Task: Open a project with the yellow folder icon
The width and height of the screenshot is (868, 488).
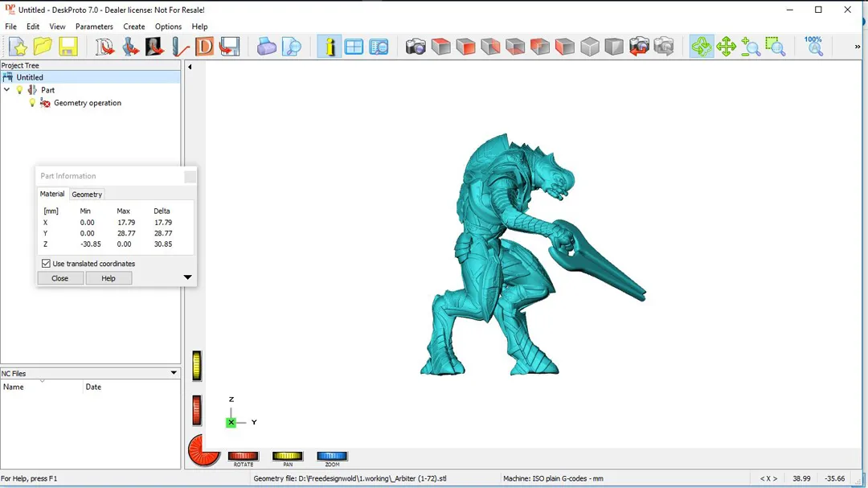Action: pos(43,47)
